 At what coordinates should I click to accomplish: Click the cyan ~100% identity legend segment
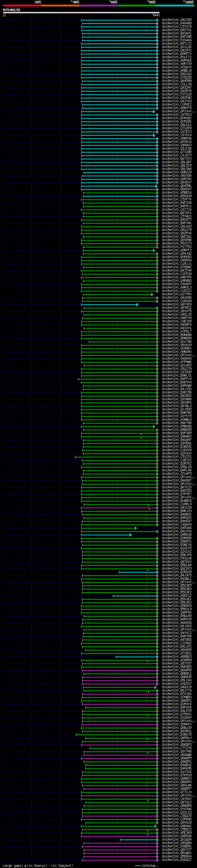point(175,6)
